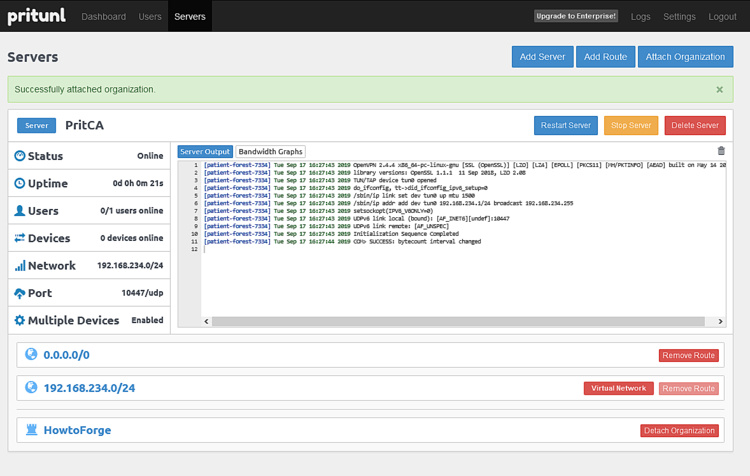Click the globe icon beside 192.168.234.0/24 route
750x476 pixels.
pos(30,388)
